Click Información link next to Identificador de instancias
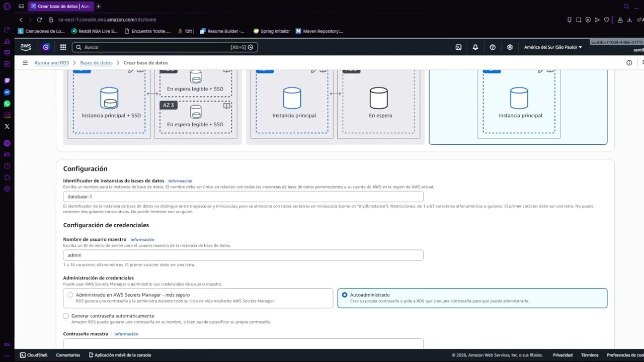644x362 pixels. click(x=180, y=181)
